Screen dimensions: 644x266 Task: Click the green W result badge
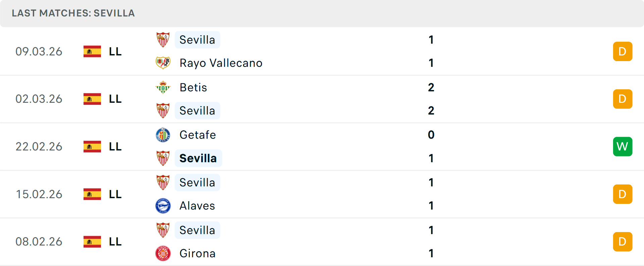click(623, 146)
